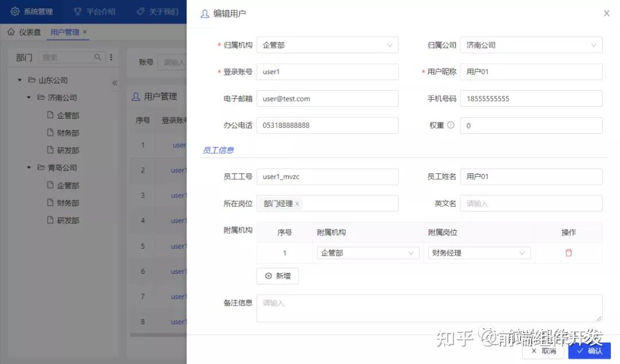Remove the 部门经理 tag via its x icon
Screen dimensions: 620x364
pyautogui.click(x=297, y=203)
